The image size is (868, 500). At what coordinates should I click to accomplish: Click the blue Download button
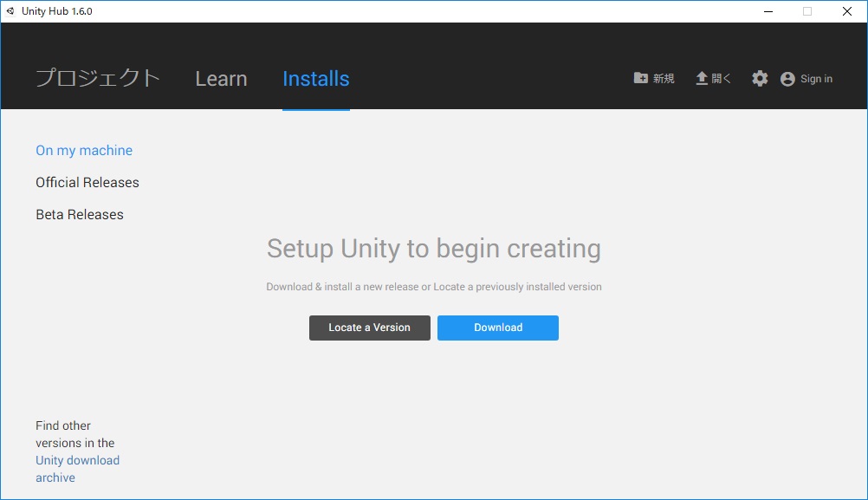click(x=497, y=328)
